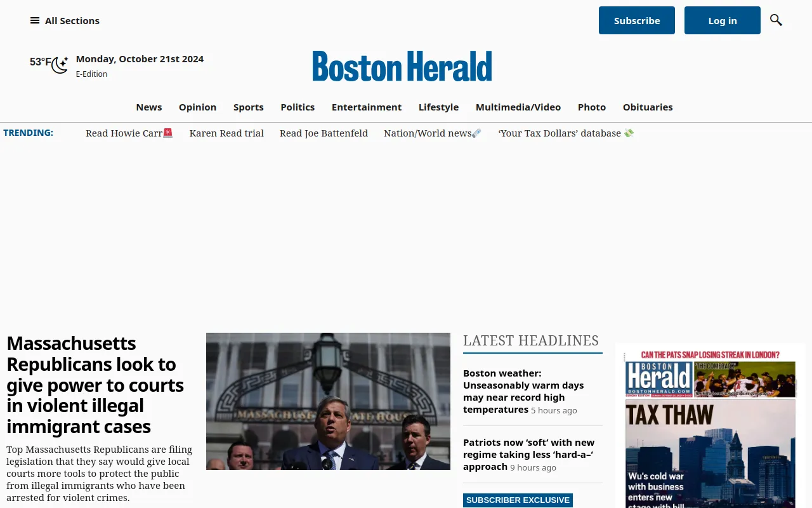Viewport: 812px width, 508px height.
Task: Click the night weather moon icon
Action: [60, 65]
